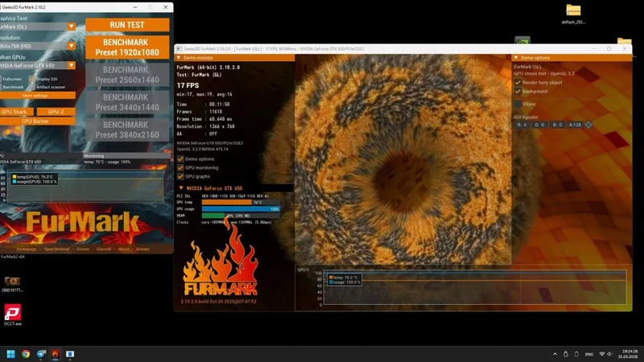Toggle the Artifact scanner checkbox
Screen dimensions: 644x362
[x=31, y=87]
